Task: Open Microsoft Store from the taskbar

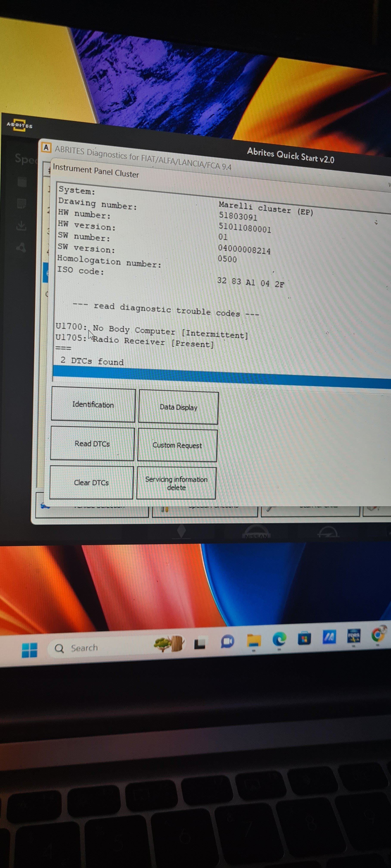Action: pyautogui.click(x=304, y=638)
